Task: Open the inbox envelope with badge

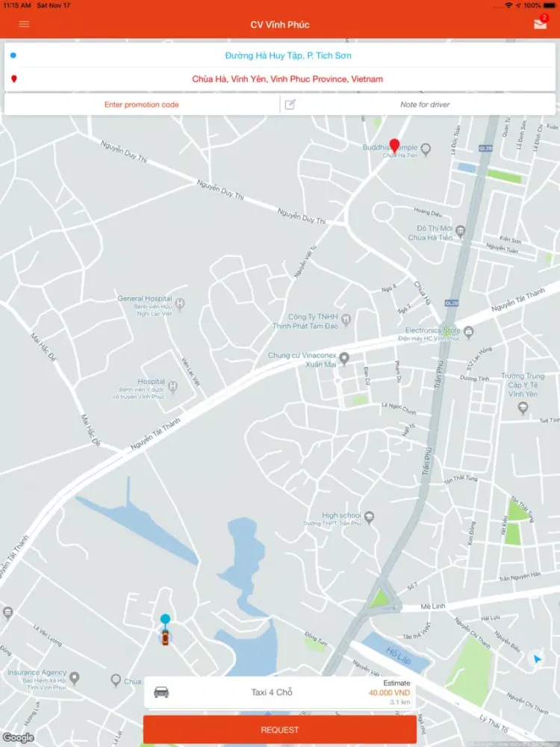Action: coord(541,23)
